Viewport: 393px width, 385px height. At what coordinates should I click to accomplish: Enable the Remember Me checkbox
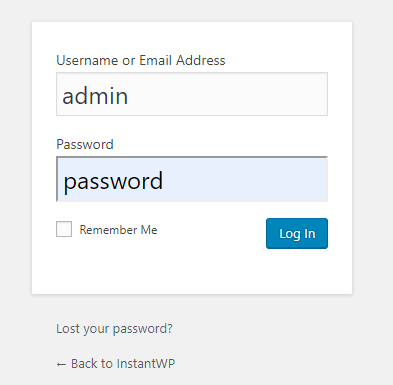[64, 229]
